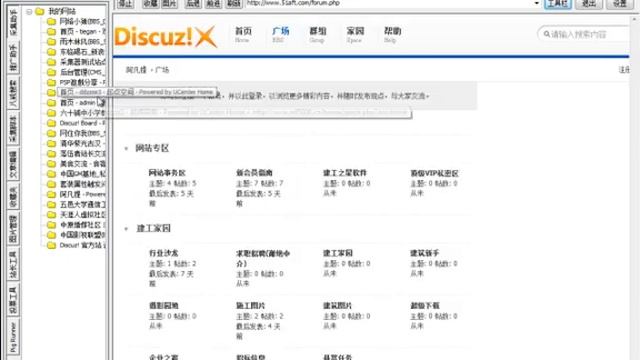The image size is (640, 360).
Task: Switch to the 收藏夹 side tab
Action: pos(13,198)
